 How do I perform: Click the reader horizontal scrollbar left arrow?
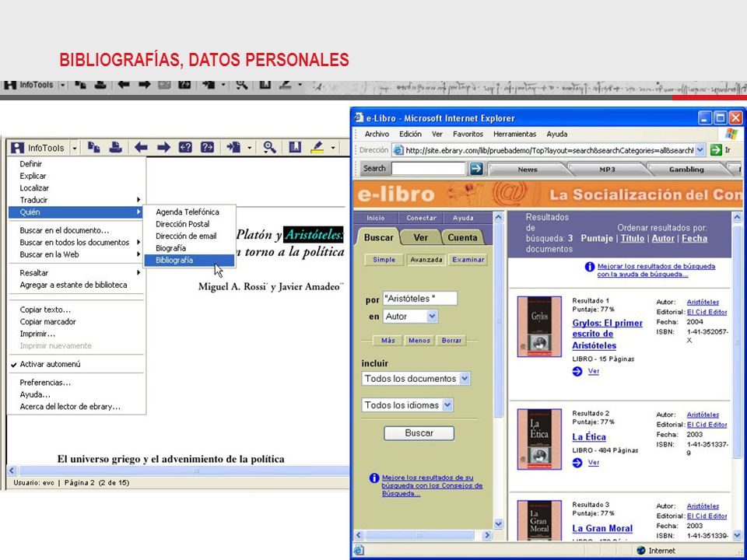(12, 471)
